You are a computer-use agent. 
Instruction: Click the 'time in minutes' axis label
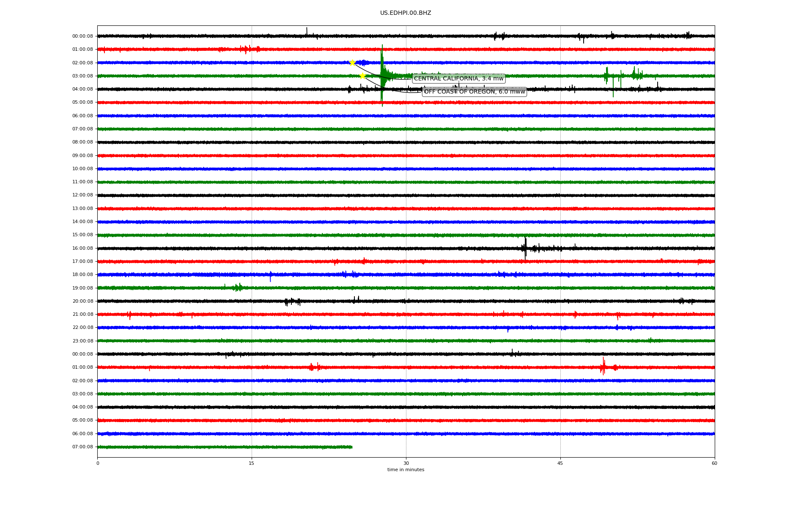point(405,469)
